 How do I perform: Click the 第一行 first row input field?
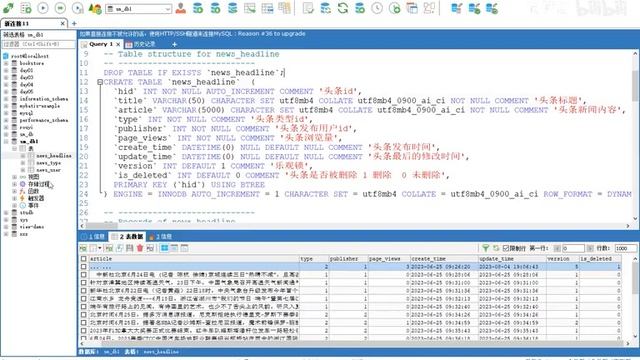(x=573, y=248)
